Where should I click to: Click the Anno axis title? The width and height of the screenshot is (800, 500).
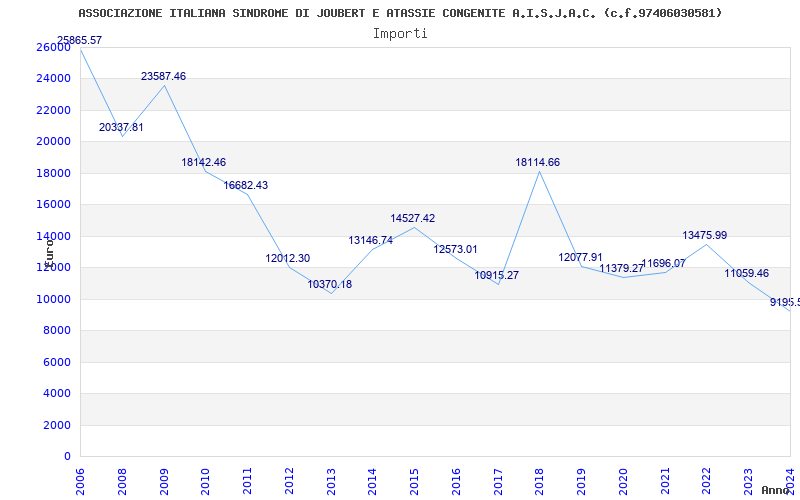[775, 490]
